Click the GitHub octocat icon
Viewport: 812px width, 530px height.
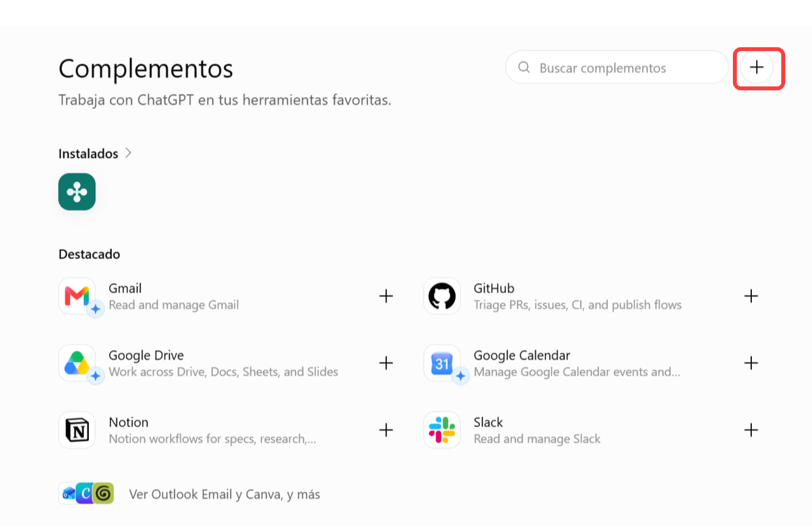[442, 296]
